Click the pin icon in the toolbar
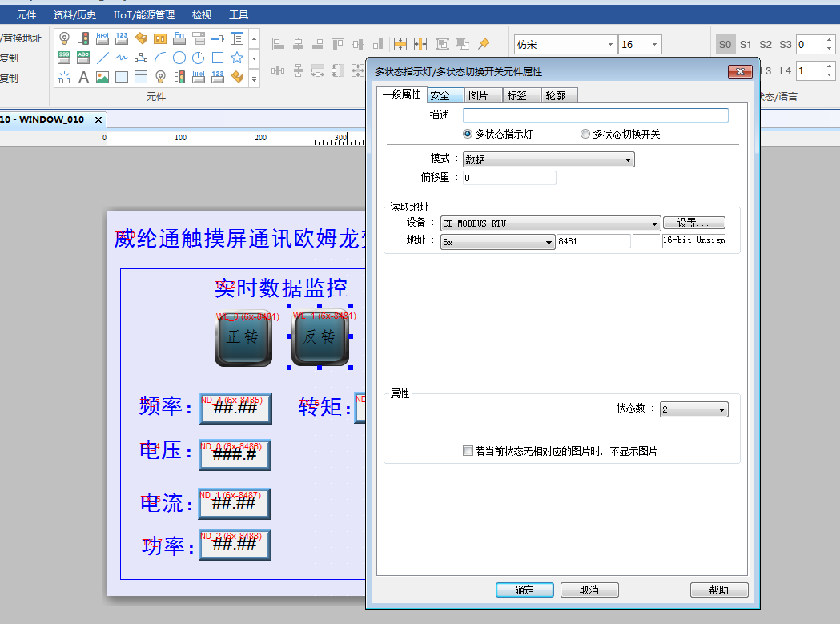 click(x=484, y=44)
